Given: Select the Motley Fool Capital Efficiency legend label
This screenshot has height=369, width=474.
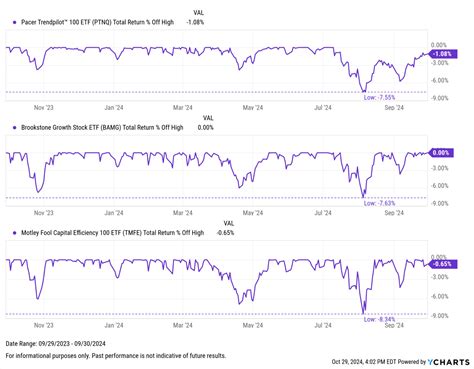Looking at the screenshot, I should coord(112,233).
